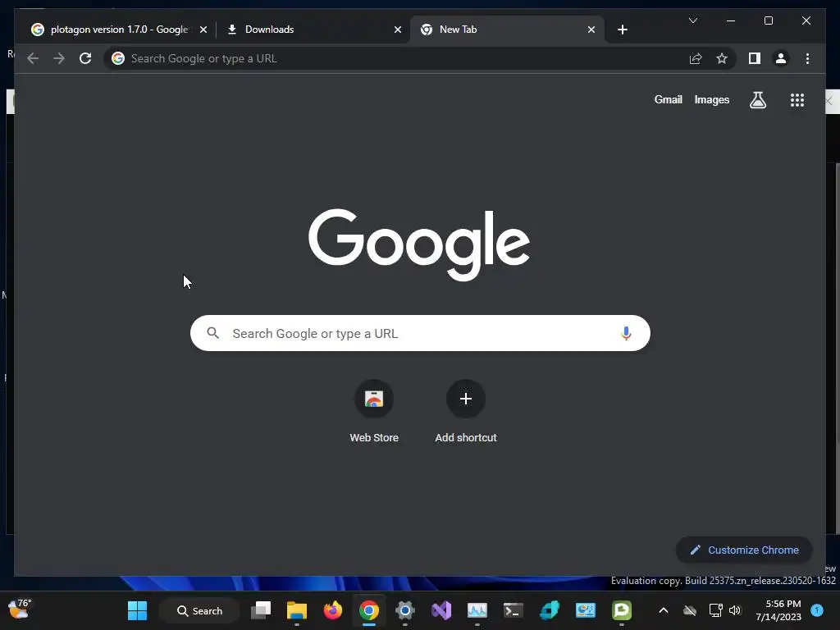
Task: Open the notification badge in the tray
Action: click(x=817, y=610)
